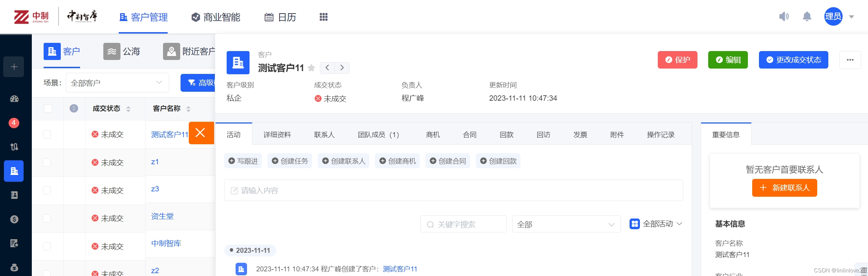Open the dashboard gauge sidebar icon
Image resolution: width=868 pixels, height=276 pixels.
[x=14, y=99]
